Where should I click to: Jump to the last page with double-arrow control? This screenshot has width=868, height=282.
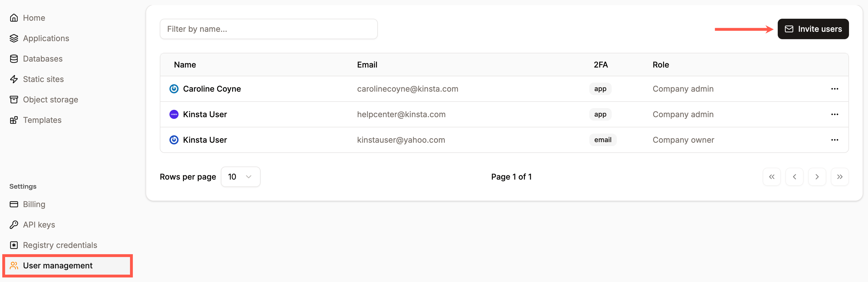[840, 176]
